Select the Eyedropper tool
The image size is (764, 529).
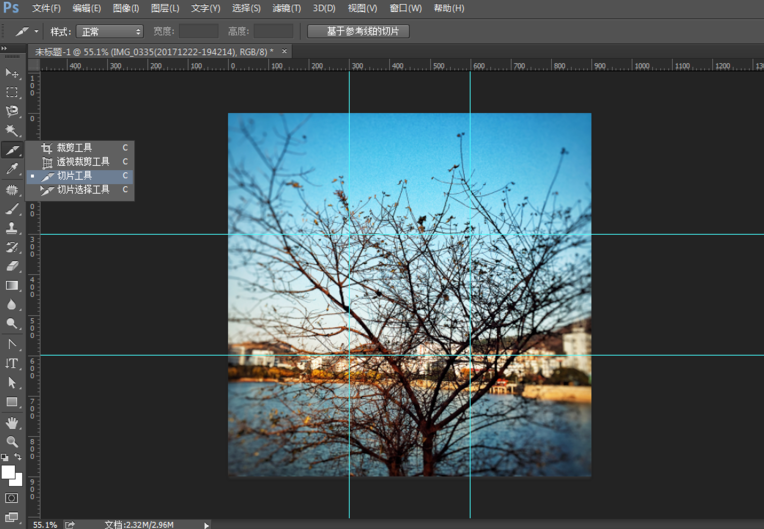point(12,169)
